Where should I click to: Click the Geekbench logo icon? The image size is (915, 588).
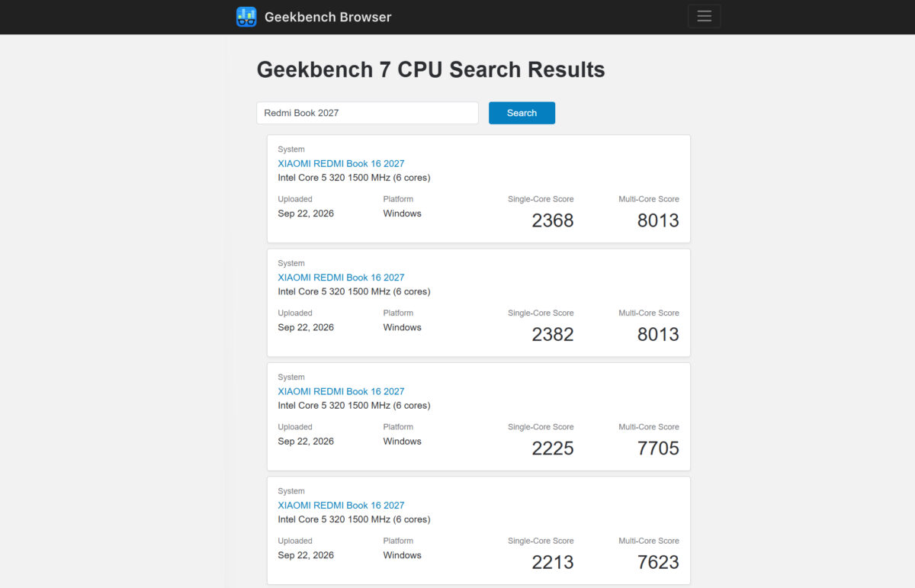click(x=246, y=17)
